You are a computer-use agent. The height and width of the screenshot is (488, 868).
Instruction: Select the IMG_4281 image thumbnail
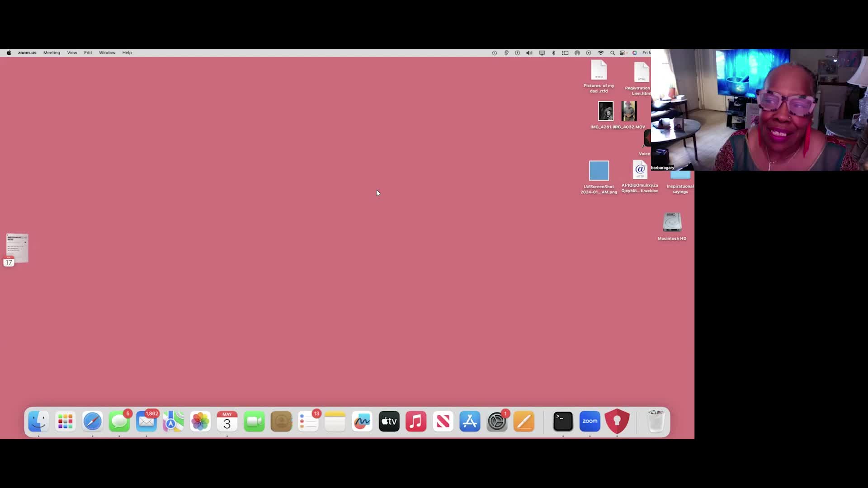[606, 111]
